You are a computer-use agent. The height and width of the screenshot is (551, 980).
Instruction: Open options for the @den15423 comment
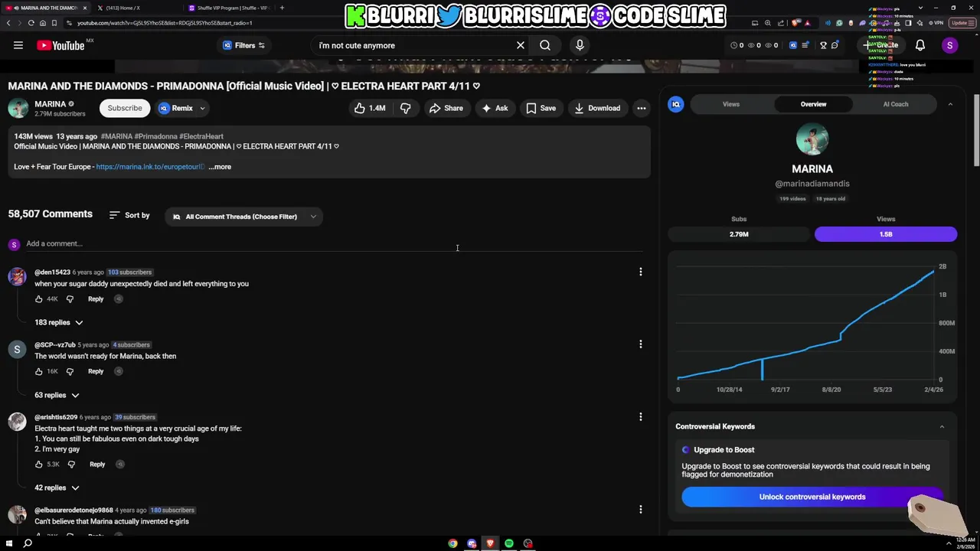[641, 272]
